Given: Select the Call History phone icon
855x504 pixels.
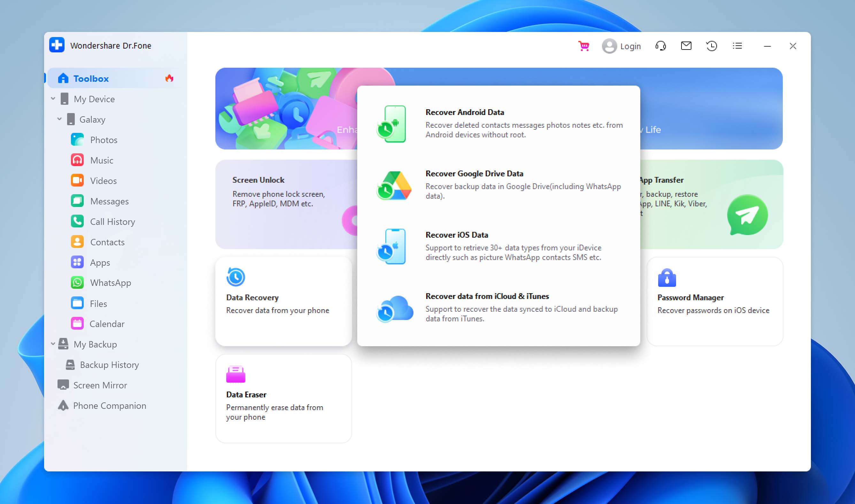Looking at the screenshot, I should pyautogui.click(x=77, y=221).
